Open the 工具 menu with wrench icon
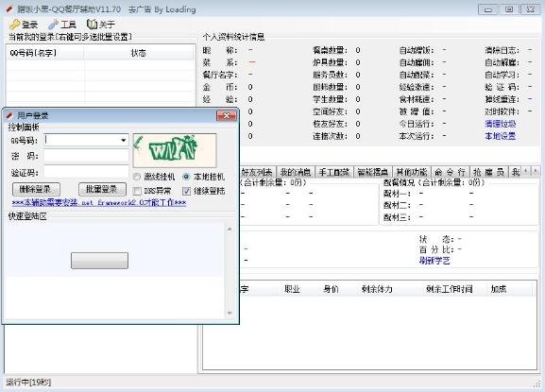 click(x=62, y=25)
